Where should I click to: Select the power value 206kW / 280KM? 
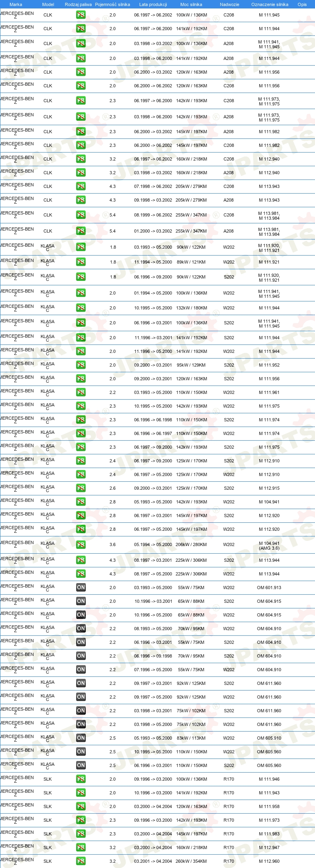click(x=191, y=544)
